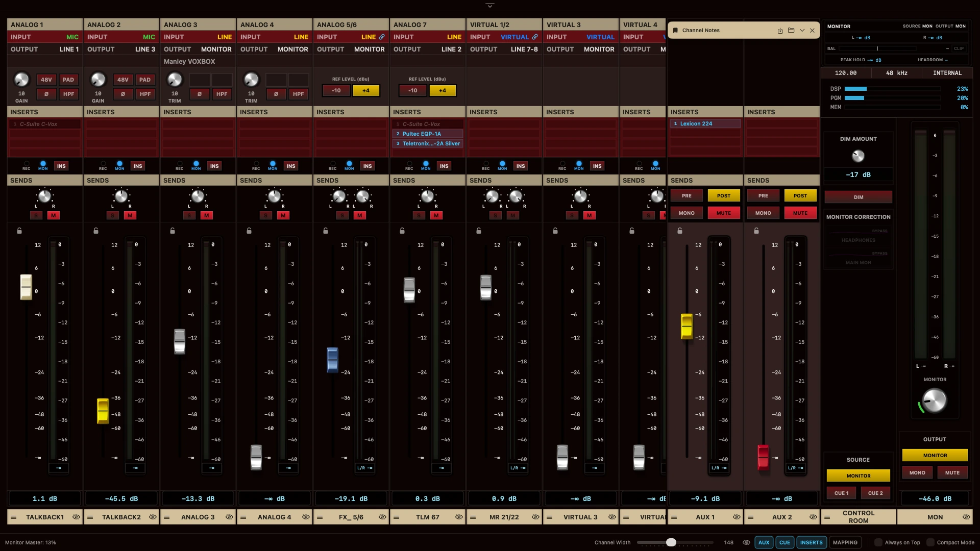Toggle phase invert (Ø) on ANALOG 3
The image size is (980, 551).
(x=200, y=94)
